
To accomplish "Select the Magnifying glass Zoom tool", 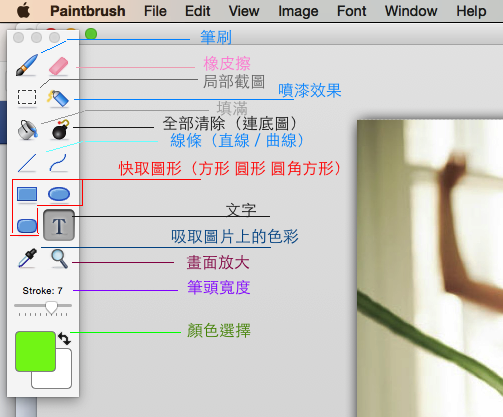I will pyautogui.click(x=59, y=259).
